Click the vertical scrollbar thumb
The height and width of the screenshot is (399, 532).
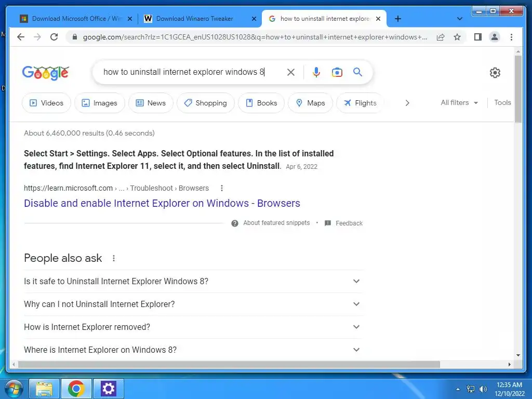click(518, 89)
